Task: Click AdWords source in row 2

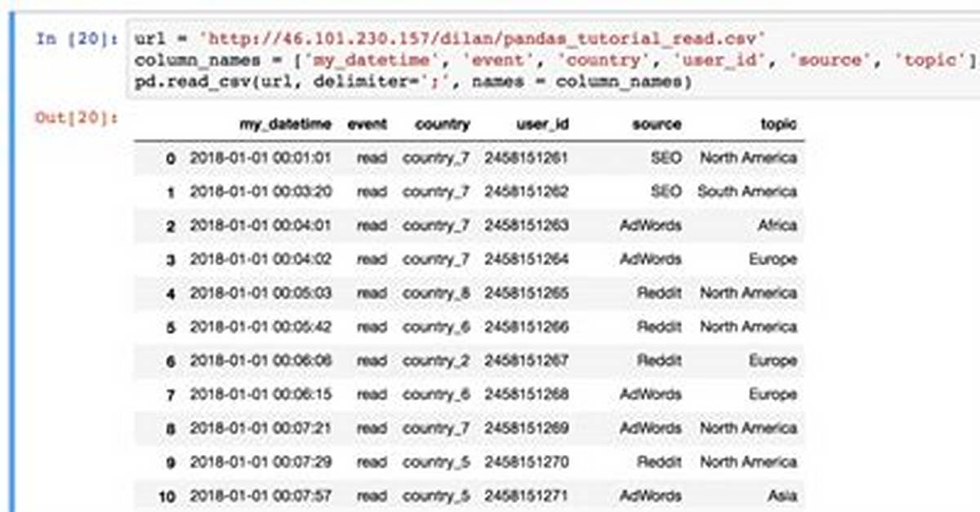Action: click(x=650, y=225)
